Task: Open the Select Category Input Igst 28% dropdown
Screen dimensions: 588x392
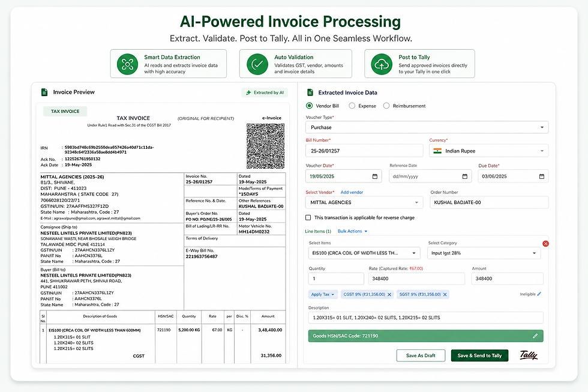Action: click(x=484, y=253)
